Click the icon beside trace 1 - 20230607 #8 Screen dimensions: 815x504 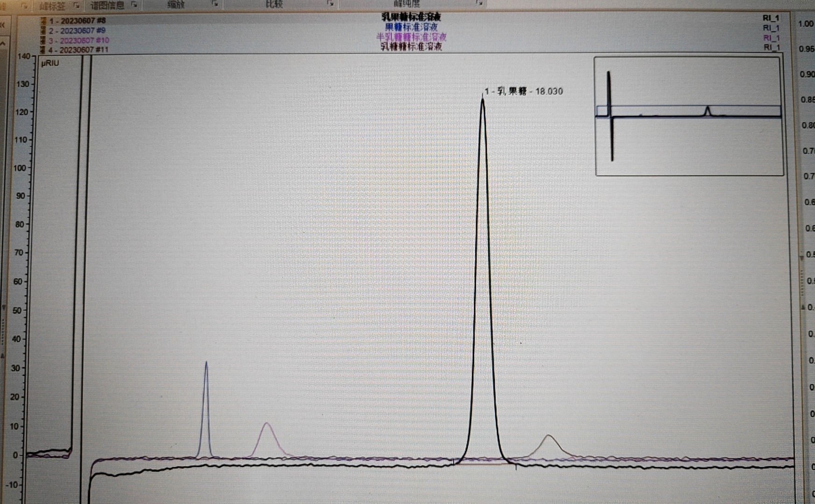pos(43,21)
